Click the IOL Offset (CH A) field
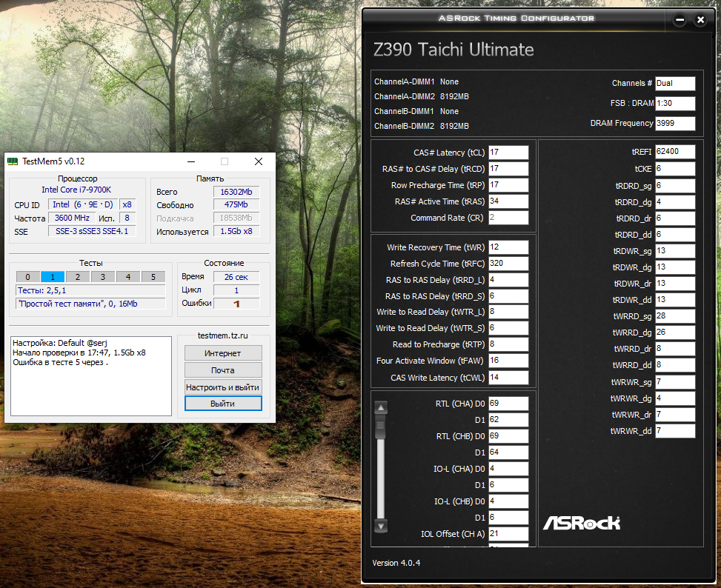The width and height of the screenshot is (721, 588). pos(508,534)
